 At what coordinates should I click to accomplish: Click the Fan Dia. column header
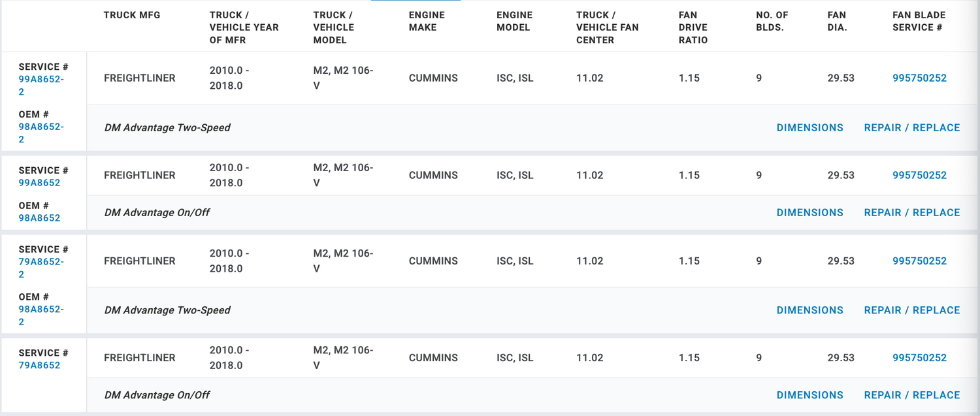[836, 21]
